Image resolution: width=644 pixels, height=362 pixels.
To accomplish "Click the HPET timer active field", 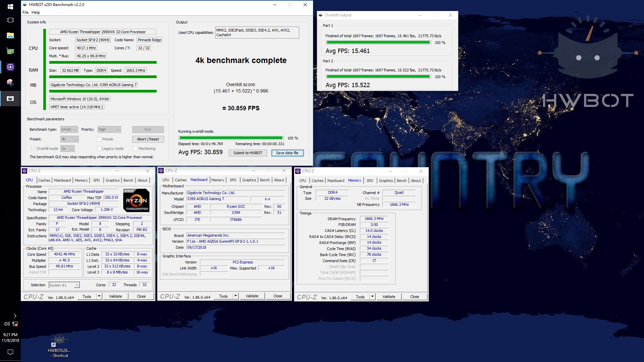I will point(76,107).
